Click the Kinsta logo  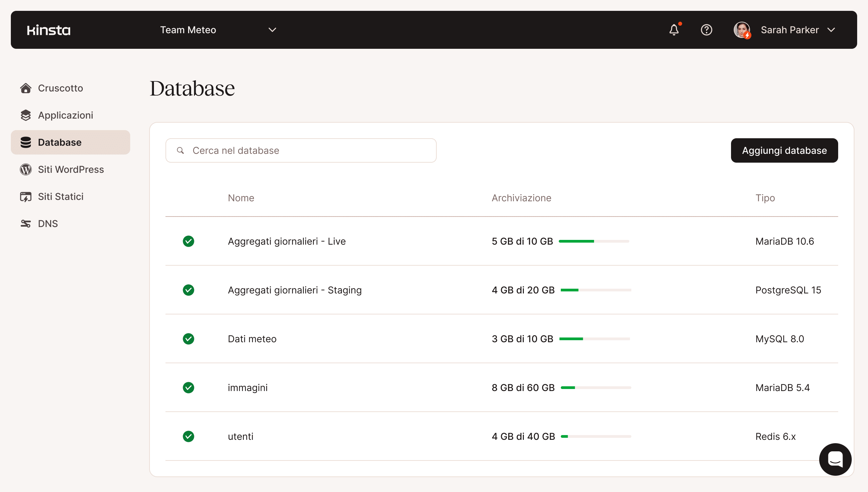[x=48, y=30]
